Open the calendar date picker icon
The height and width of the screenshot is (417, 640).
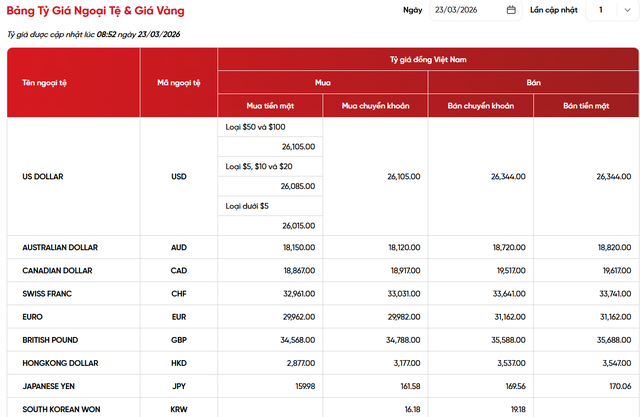511,10
